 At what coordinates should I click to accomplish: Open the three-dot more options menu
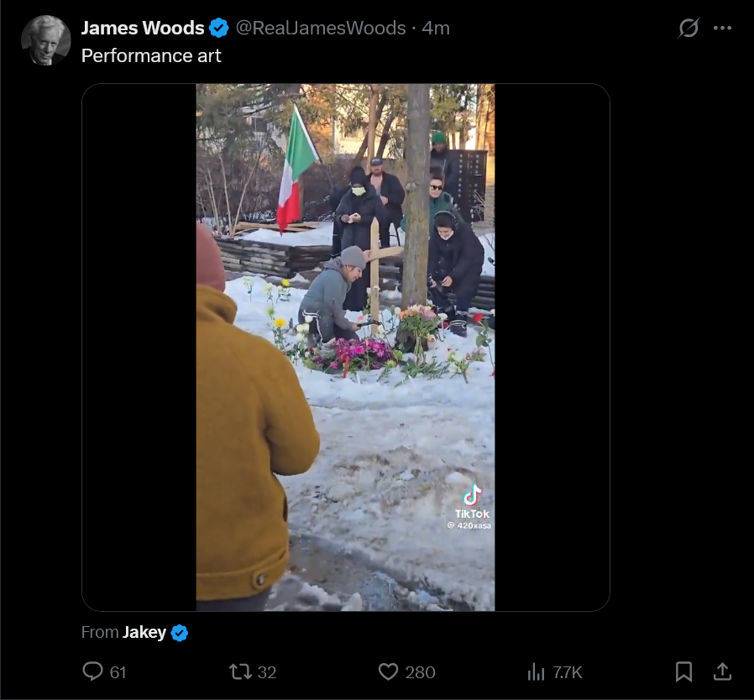coord(722,28)
